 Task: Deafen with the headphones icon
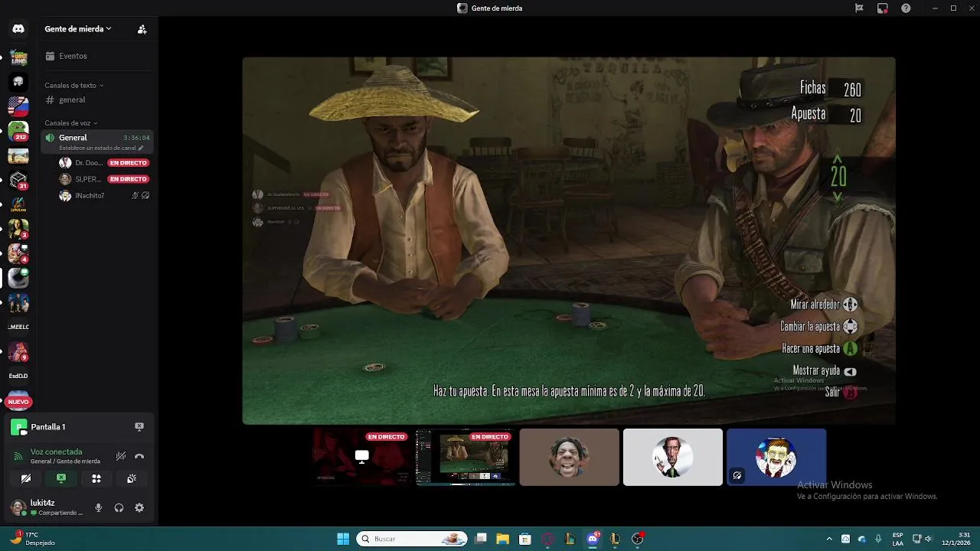click(119, 507)
